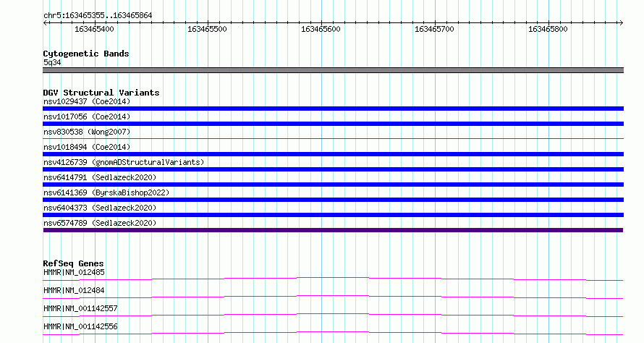Select the blue bar for nsv6404373

(333, 215)
